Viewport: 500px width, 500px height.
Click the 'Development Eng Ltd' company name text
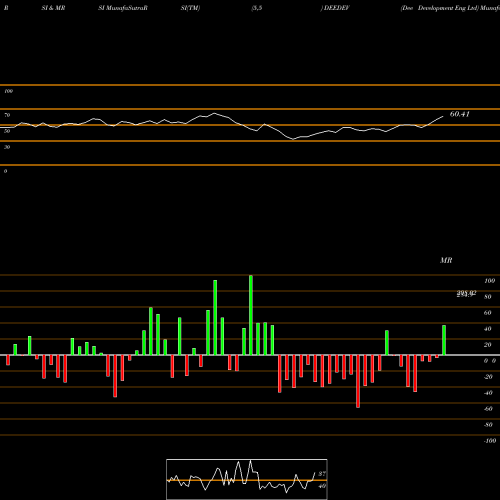click(x=448, y=8)
